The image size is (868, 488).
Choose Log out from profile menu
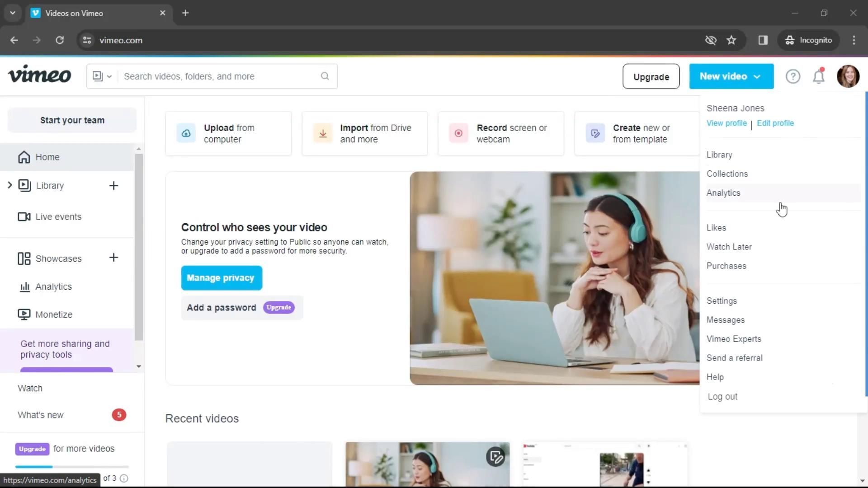pos(722,397)
